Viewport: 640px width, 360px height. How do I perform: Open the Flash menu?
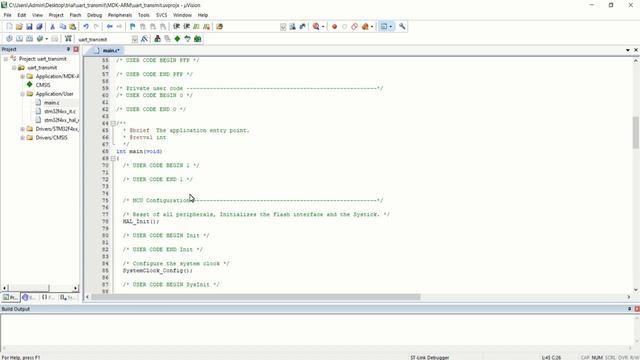point(75,15)
